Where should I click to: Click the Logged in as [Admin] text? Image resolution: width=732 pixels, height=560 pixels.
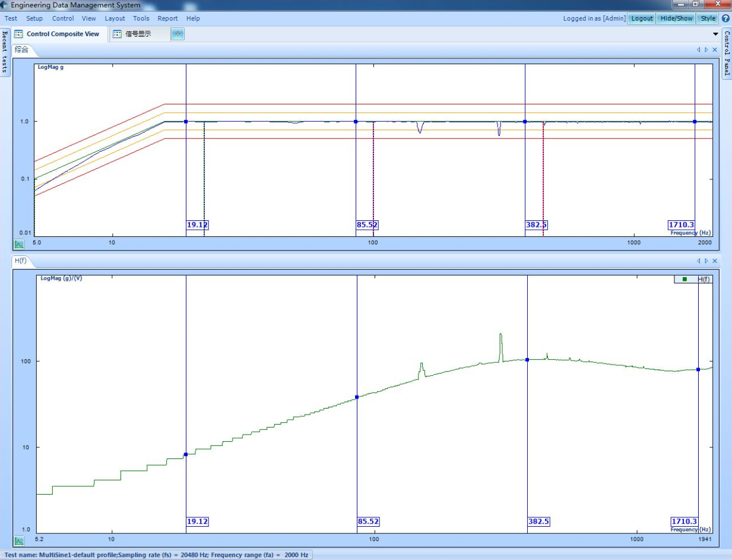pos(594,18)
